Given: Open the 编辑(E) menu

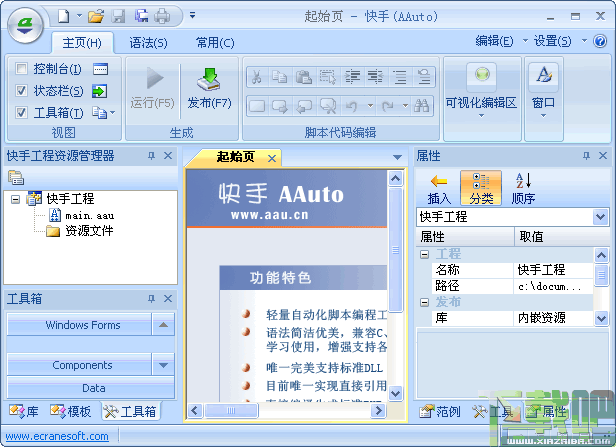Looking at the screenshot, I should coord(494,41).
